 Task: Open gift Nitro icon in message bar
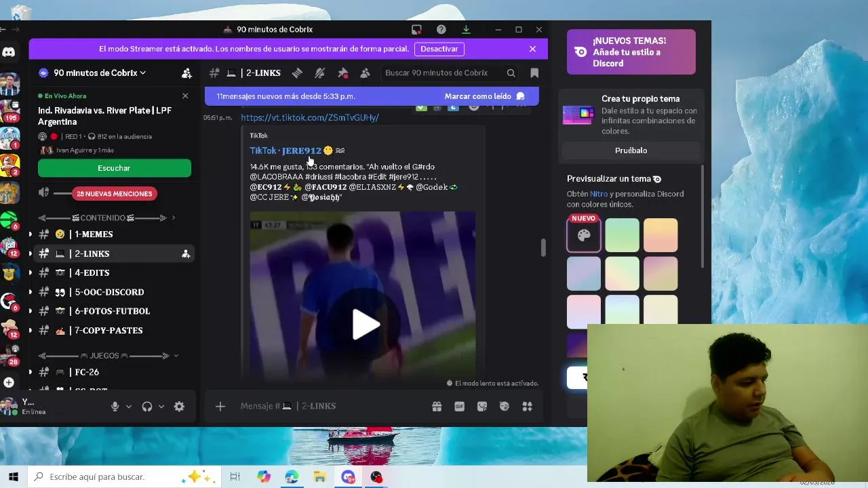point(437,406)
